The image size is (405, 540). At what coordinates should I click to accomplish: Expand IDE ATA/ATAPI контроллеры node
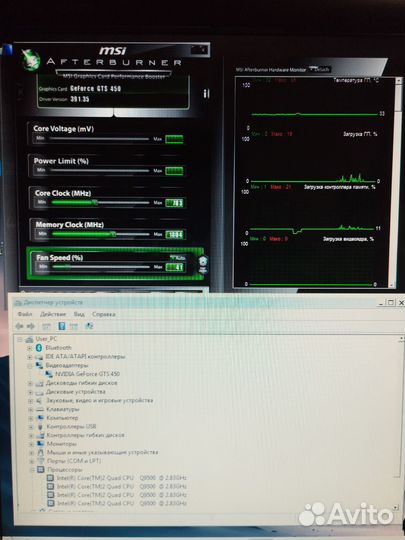pyautogui.click(x=30, y=357)
